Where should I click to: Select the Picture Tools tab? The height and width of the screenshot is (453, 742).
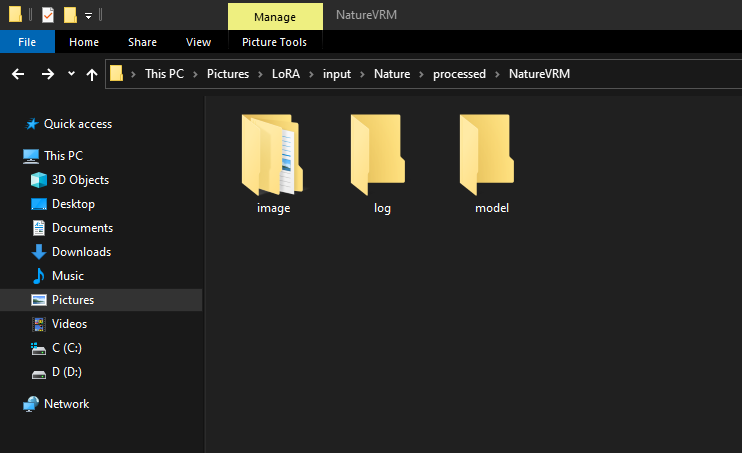pos(275,42)
